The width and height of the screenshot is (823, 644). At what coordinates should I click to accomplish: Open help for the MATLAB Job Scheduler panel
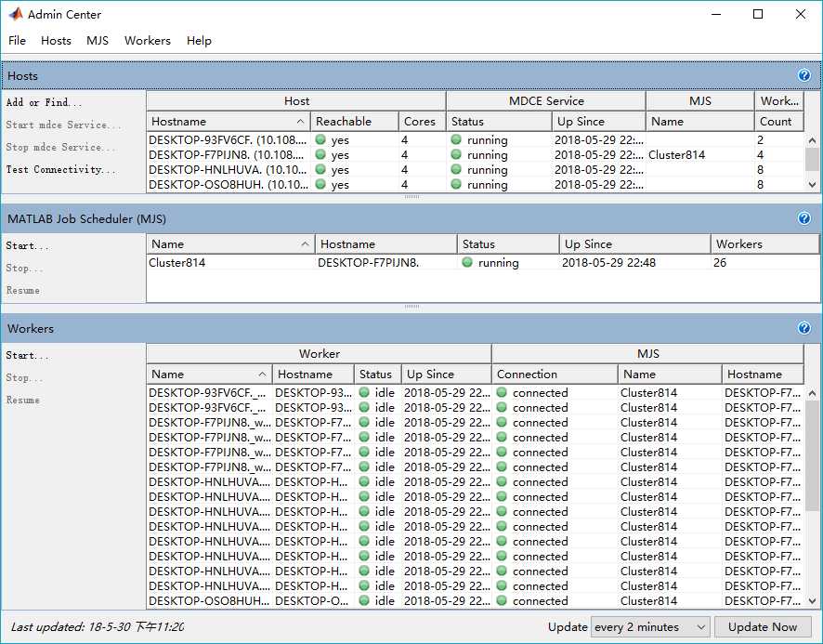click(803, 218)
